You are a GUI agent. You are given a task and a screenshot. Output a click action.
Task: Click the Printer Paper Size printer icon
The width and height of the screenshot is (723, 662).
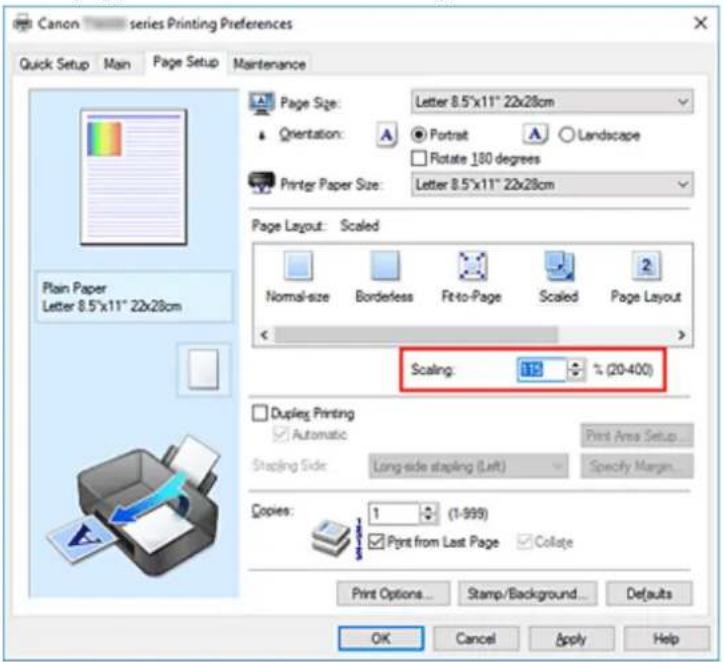tap(261, 183)
